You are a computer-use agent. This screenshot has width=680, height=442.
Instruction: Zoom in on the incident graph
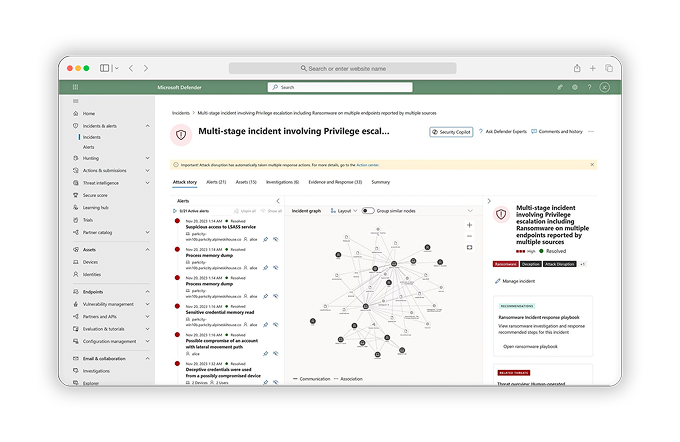[x=470, y=223]
